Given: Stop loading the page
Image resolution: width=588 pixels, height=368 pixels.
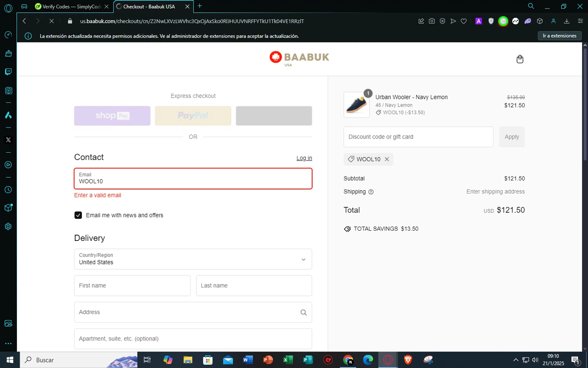Looking at the screenshot, I should (51, 21).
